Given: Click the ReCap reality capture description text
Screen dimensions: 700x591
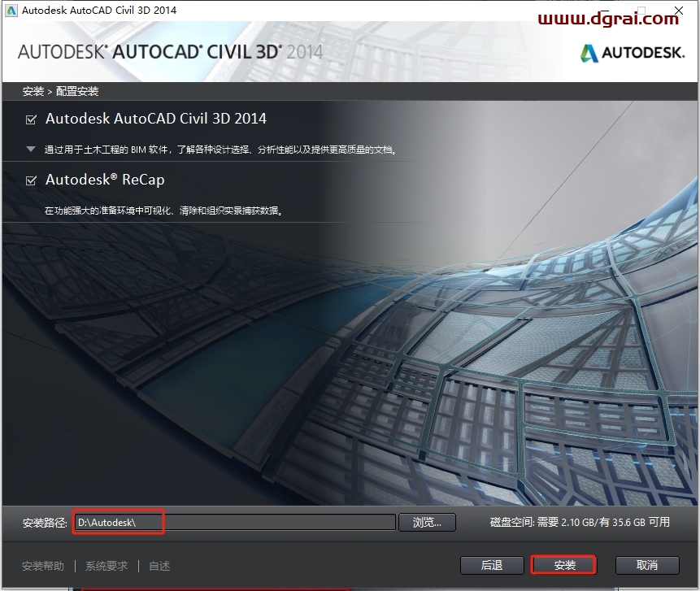Looking at the screenshot, I should (164, 211).
